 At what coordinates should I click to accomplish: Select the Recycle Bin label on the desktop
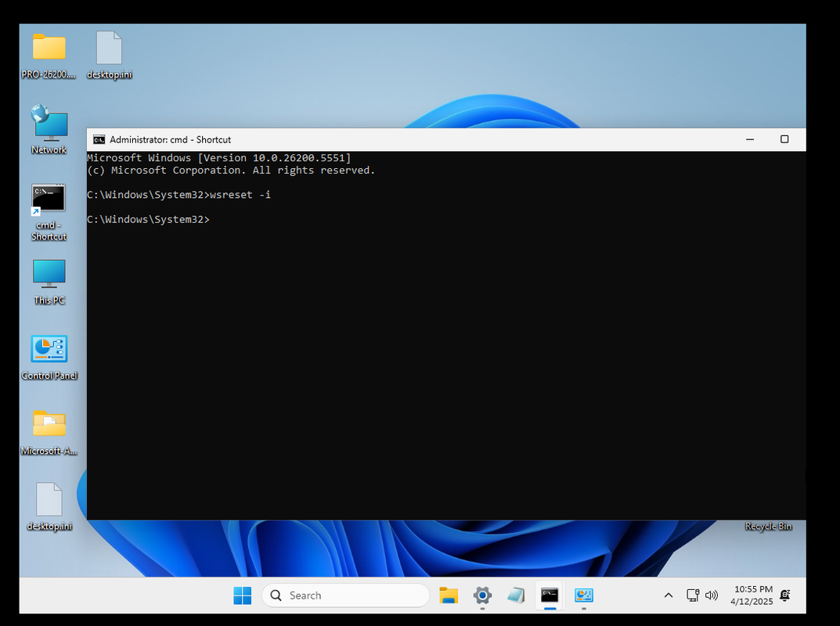coord(768,527)
